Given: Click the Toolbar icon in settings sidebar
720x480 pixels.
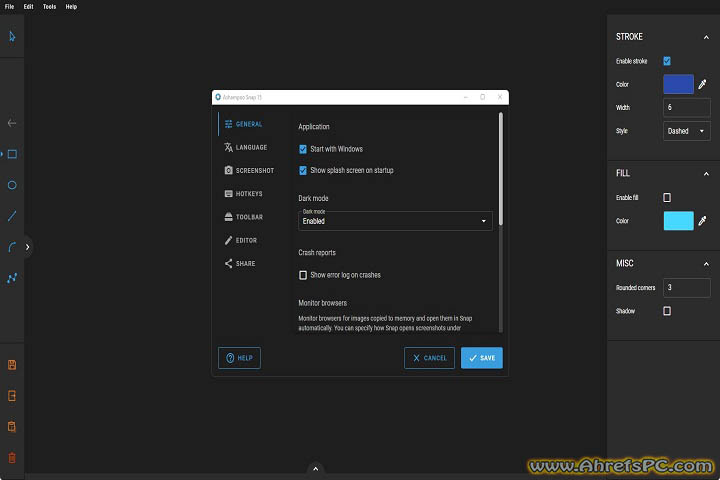Looking at the screenshot, I should [228, 217].
